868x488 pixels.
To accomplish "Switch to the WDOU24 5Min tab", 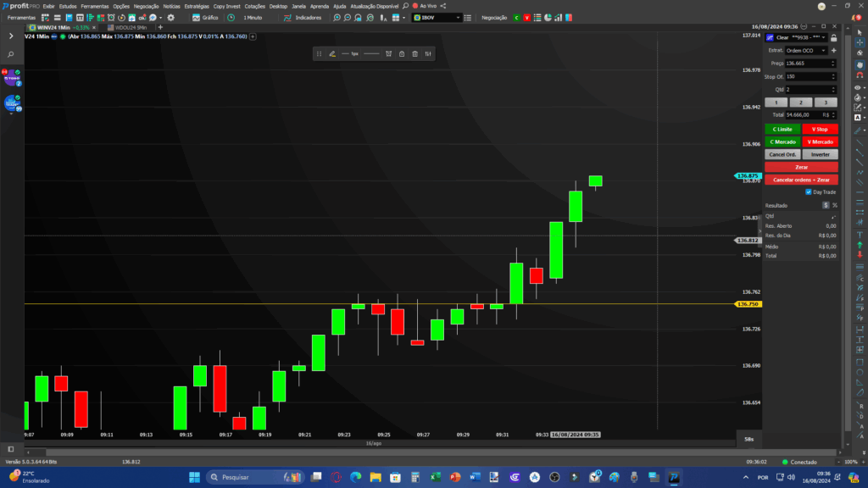I will (128, 27).
